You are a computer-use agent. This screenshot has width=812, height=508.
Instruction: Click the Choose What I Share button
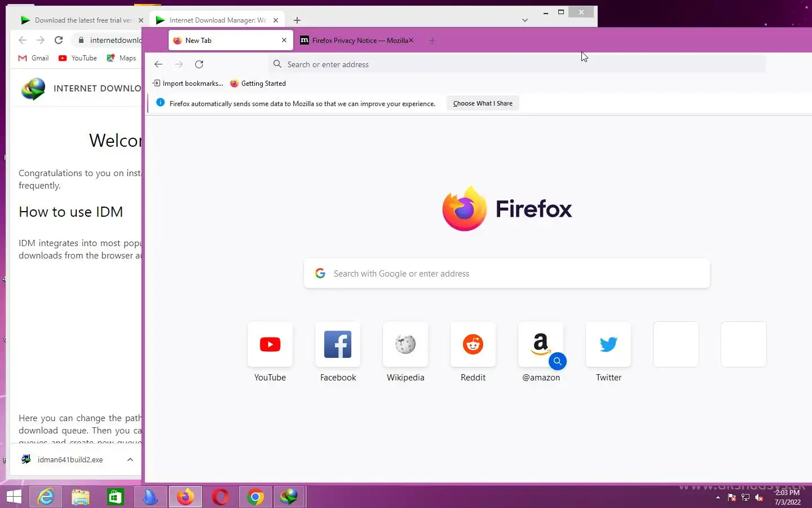pos(483,103)
